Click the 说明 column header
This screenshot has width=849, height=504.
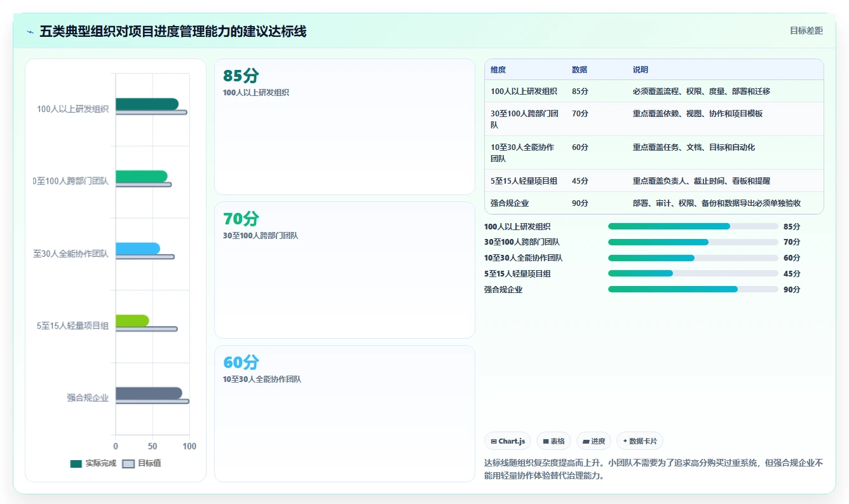[x=641, y=70]
